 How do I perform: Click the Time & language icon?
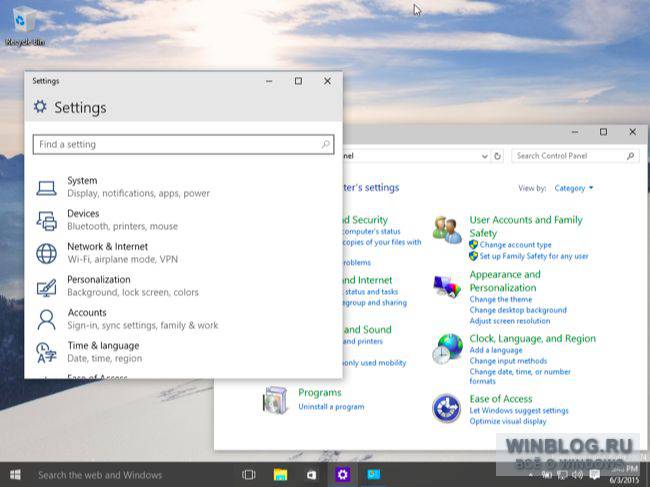coord(46,352)
